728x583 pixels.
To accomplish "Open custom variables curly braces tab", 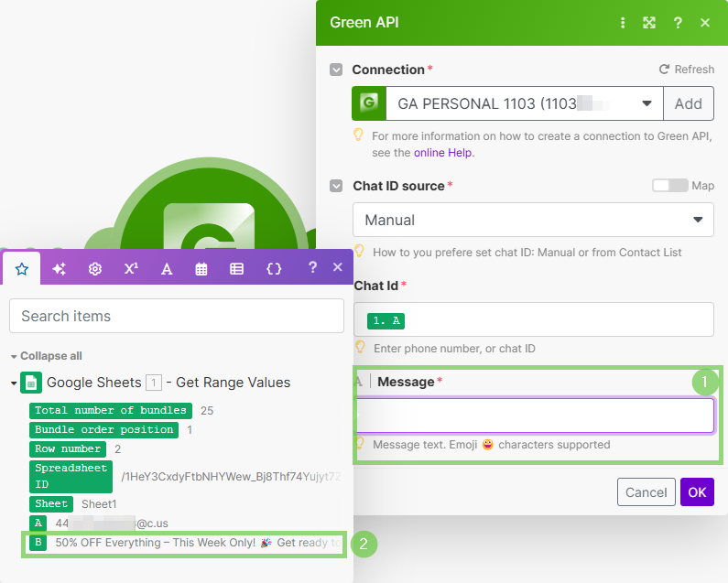I will pyautogui.click(x=273, y=268).
